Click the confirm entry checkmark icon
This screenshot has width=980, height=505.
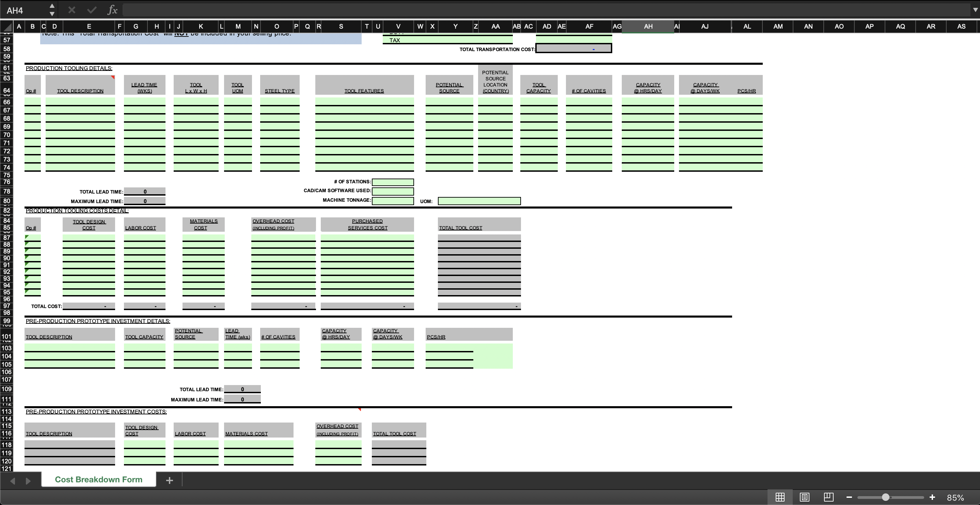coord(92,10)
